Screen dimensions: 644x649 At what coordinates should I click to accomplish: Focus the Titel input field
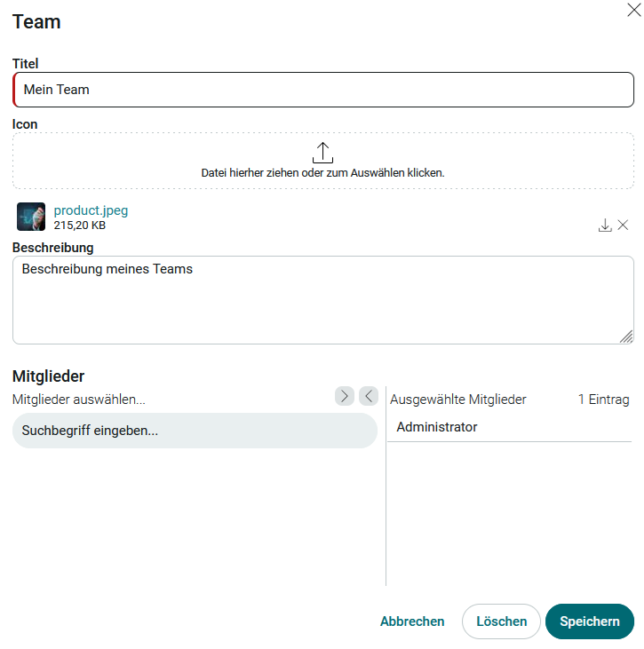tap(323, 90)
